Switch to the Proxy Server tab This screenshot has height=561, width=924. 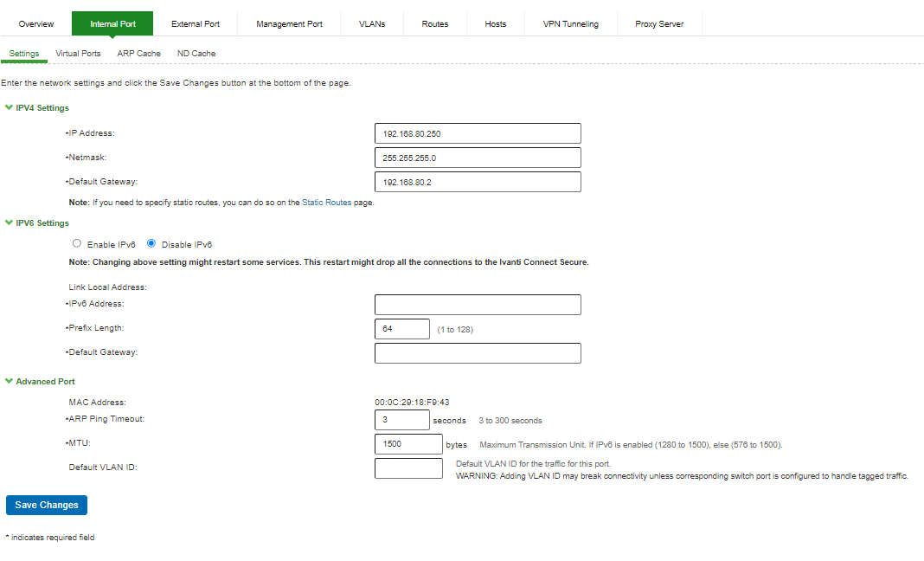coord(658,24)
